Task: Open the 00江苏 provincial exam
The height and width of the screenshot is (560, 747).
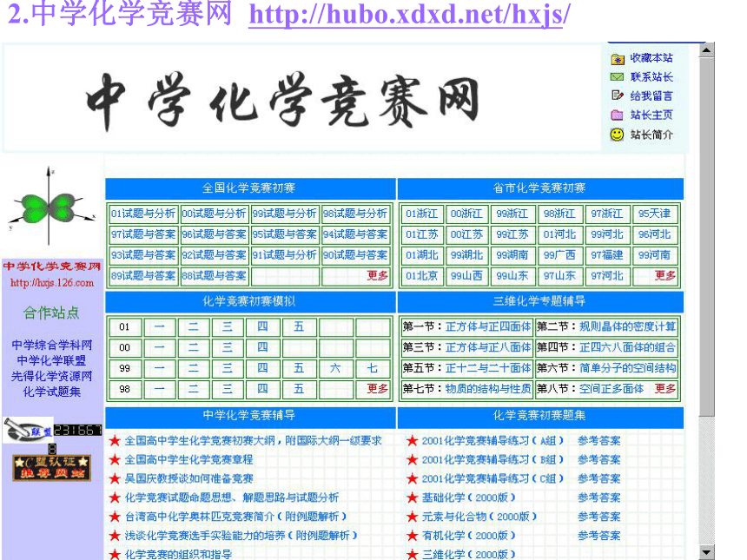Action: click(x=467, y=234)
